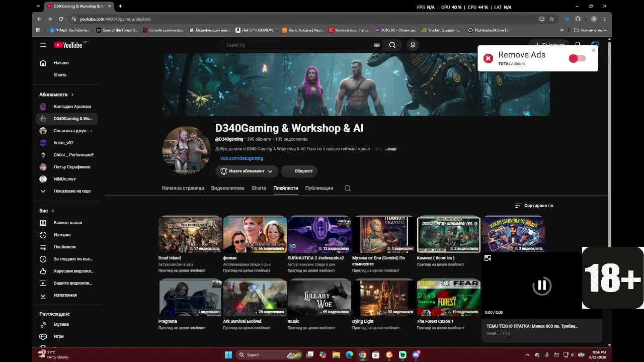644x362 pixels.
Task: Pause the miniplayer video
Action: (542, 286)
